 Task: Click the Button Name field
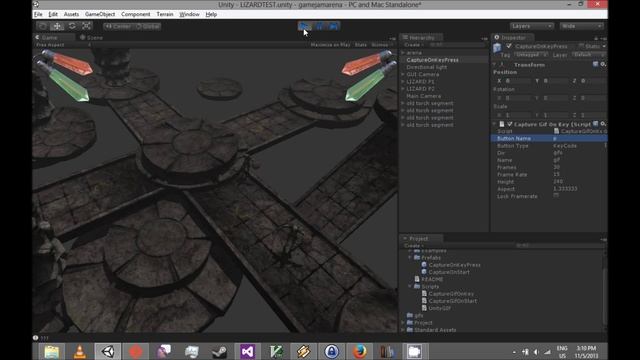pos(579,139)
